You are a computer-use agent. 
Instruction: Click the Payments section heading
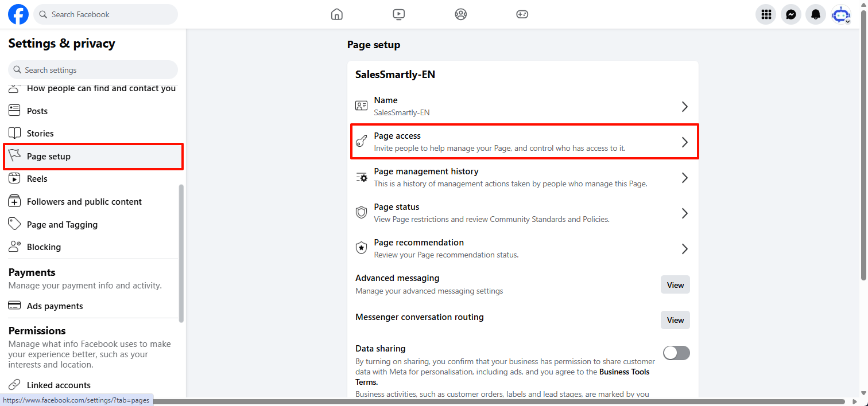click(x=32, y=272)
